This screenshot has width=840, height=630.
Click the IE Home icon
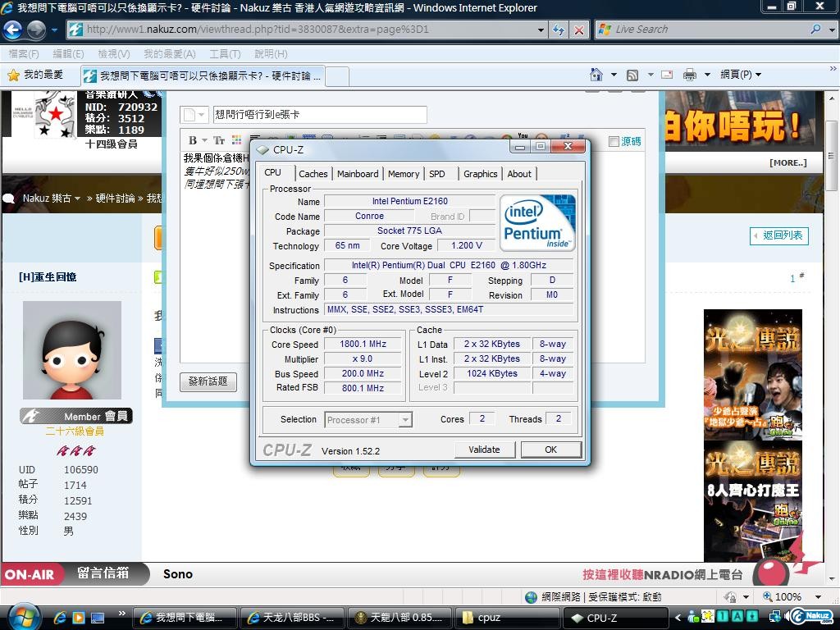[x=596, y=75]
